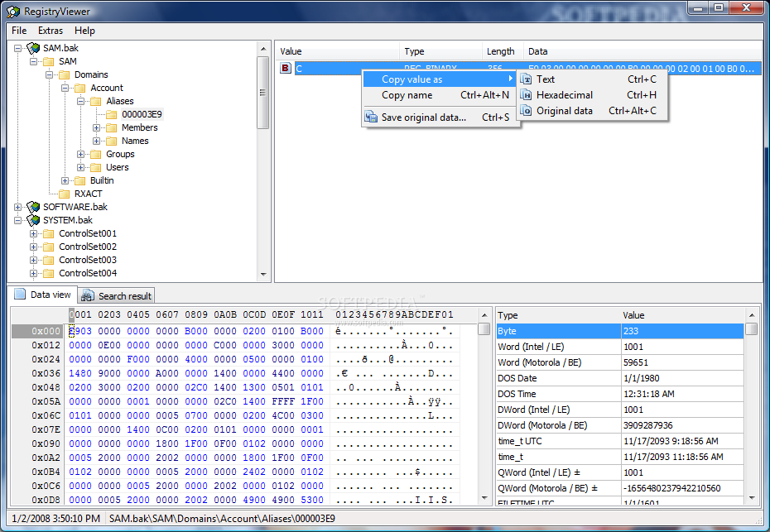Select the DOS Date row
The width and height of the screenshot is (770, 532).
pyautogui.click(x=620, y=378)
